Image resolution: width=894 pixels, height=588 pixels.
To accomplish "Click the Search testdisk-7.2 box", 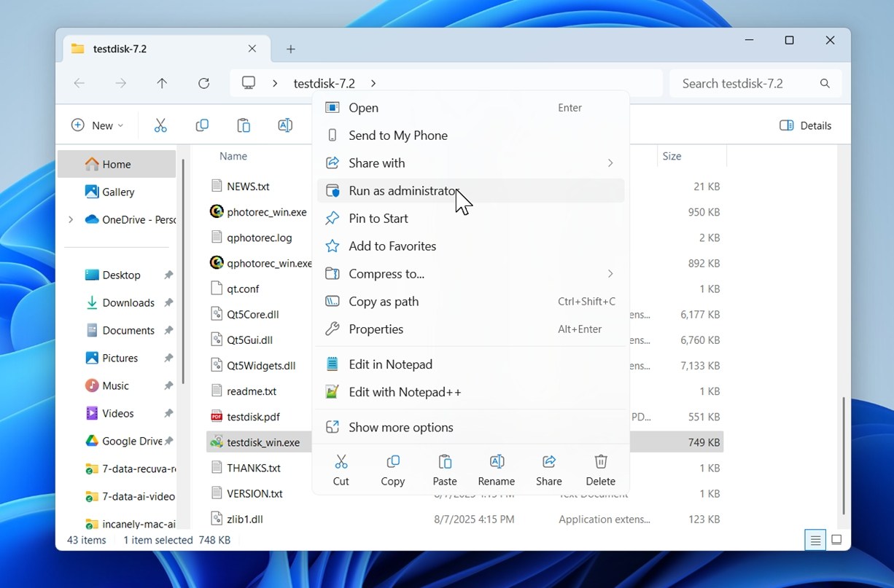I will click(x=745, y=84).
